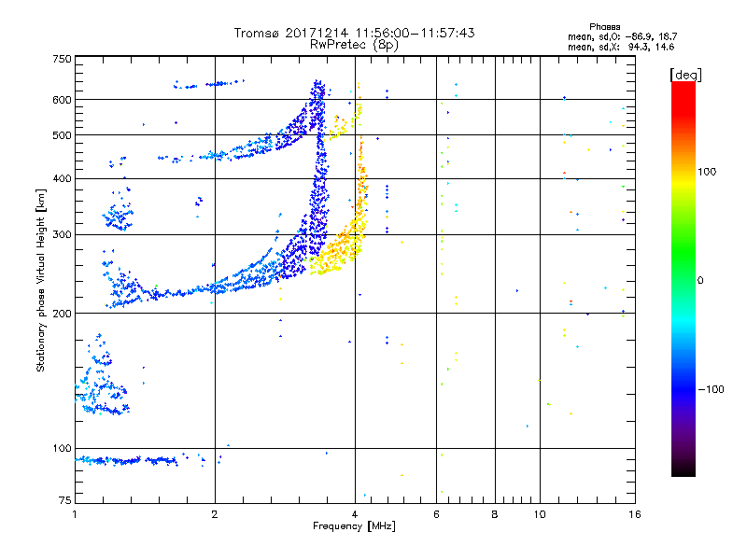
Task: Click the 'Stationary phase Virtual Height [km]' axis label
Action: (x=41, y=280)
